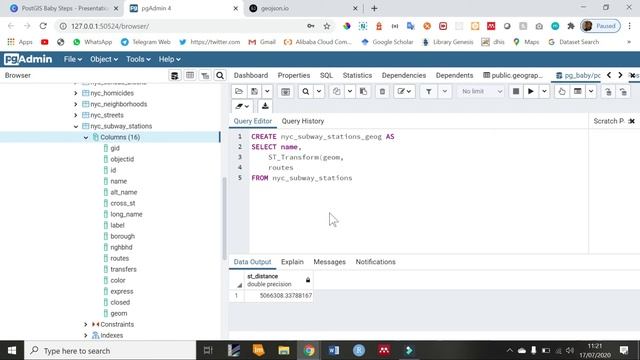640x360 pixels.
Task: Collapse nyc_subway_stations table node
Action: pyautogui.click(x=76, y=127)
